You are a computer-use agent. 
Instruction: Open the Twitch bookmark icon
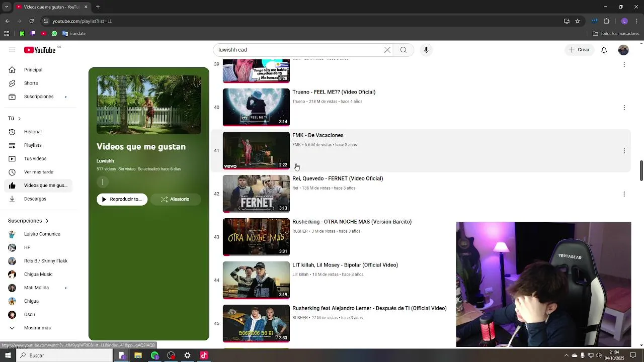coord(33,34)
